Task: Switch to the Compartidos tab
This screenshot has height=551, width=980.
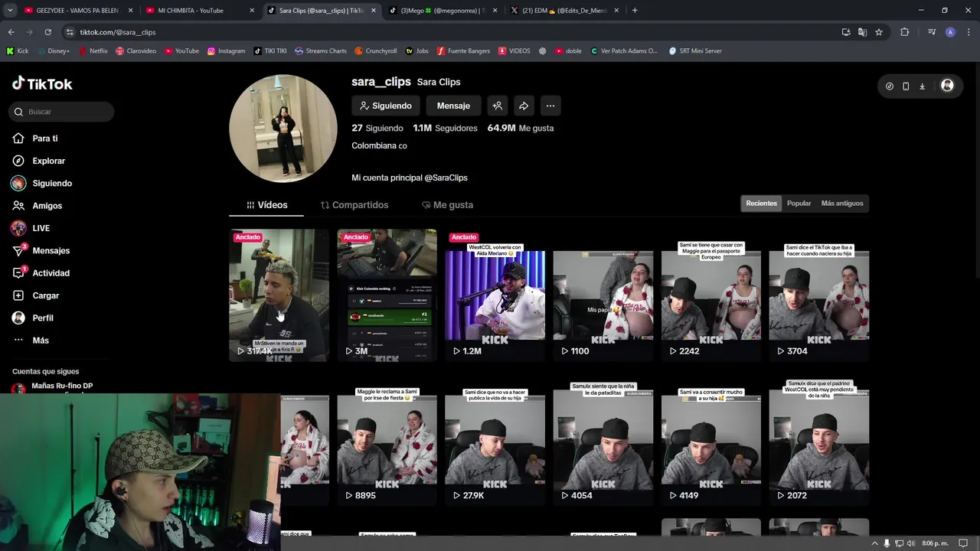Action: pyautogui.click(x=354, y=205)
